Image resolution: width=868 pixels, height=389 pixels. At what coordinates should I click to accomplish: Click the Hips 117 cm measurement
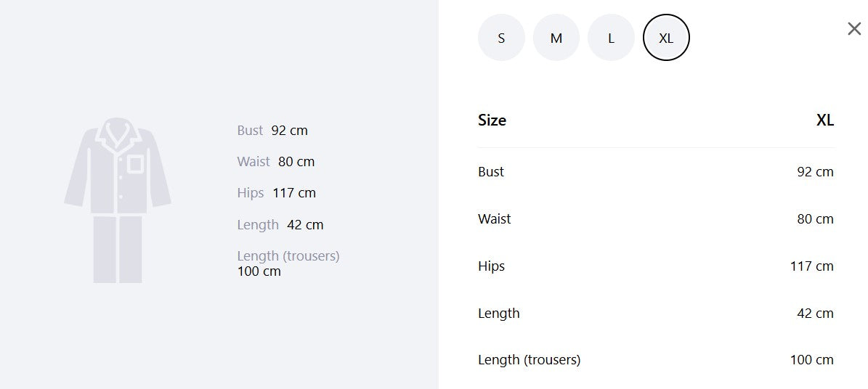click(x=276, y=193)
